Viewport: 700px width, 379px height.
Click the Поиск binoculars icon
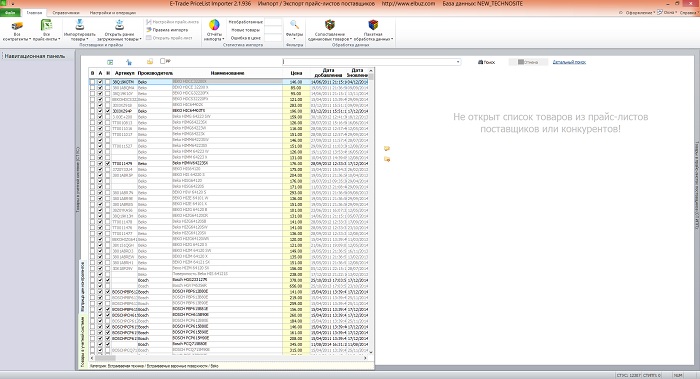pos(480,62)
